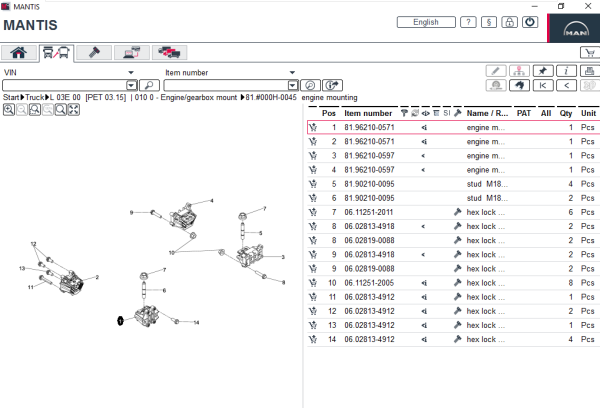Open the laptop diagnostics tab

132,52
